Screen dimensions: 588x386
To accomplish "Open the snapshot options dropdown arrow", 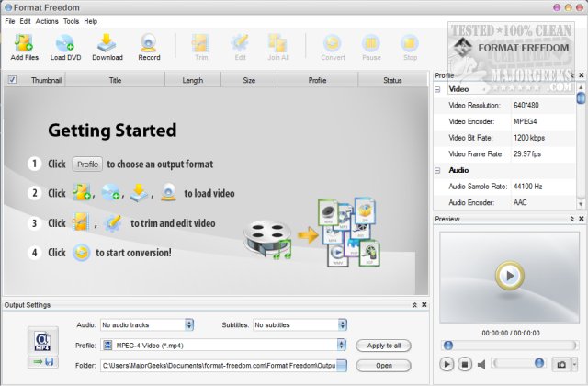I will point(574,364).
